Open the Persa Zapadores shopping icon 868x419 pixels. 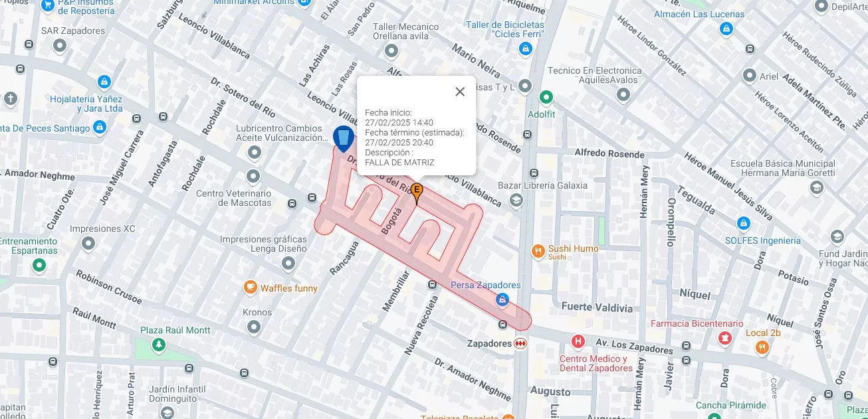point(503,300)
